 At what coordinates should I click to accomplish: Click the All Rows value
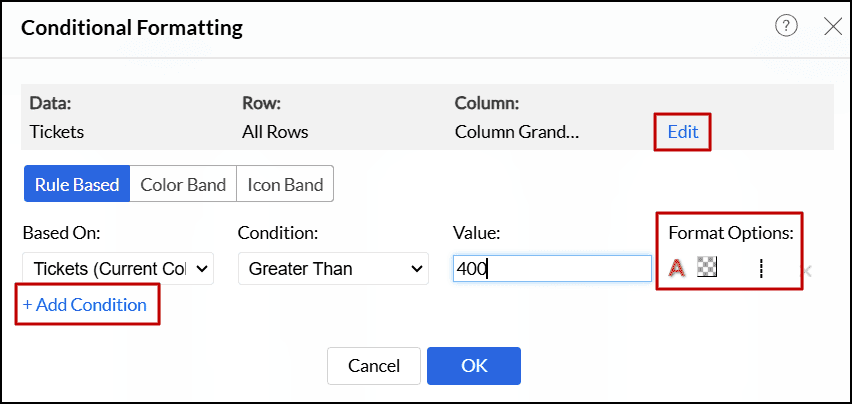[x=275, y=132]
